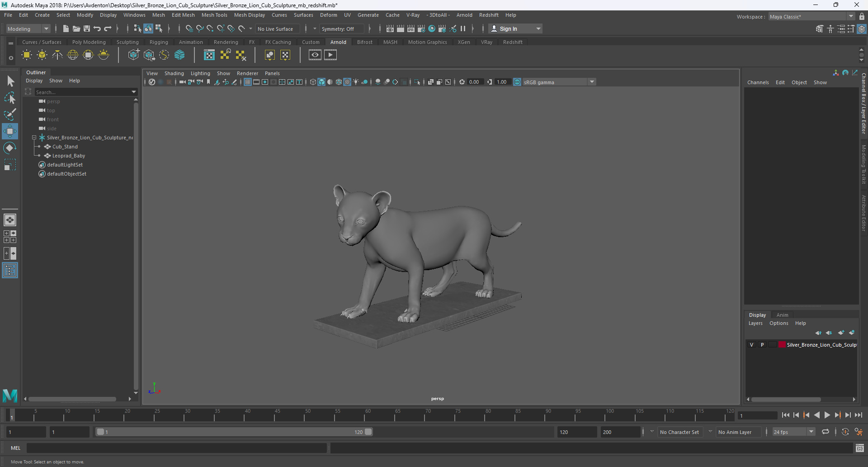Toggle textured display in the viewport toolbar
This screenshot has width=868, height=467.
pyautogui.click(x=347, y=82)
